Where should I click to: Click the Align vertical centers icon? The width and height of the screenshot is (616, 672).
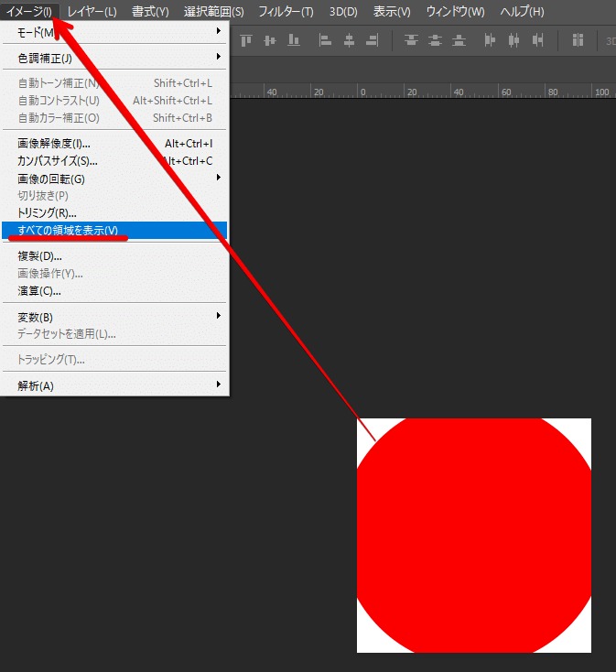pyautogui.click(x=270, y=40)
